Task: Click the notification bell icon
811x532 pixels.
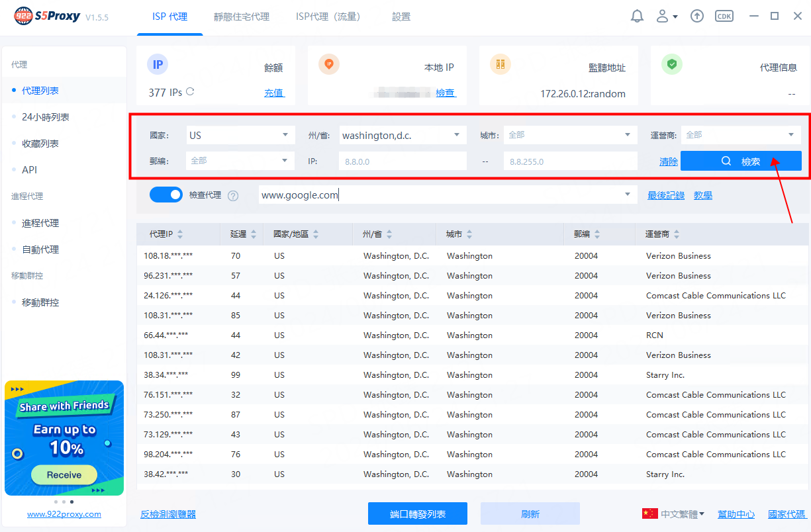Action: coord(637,17)
